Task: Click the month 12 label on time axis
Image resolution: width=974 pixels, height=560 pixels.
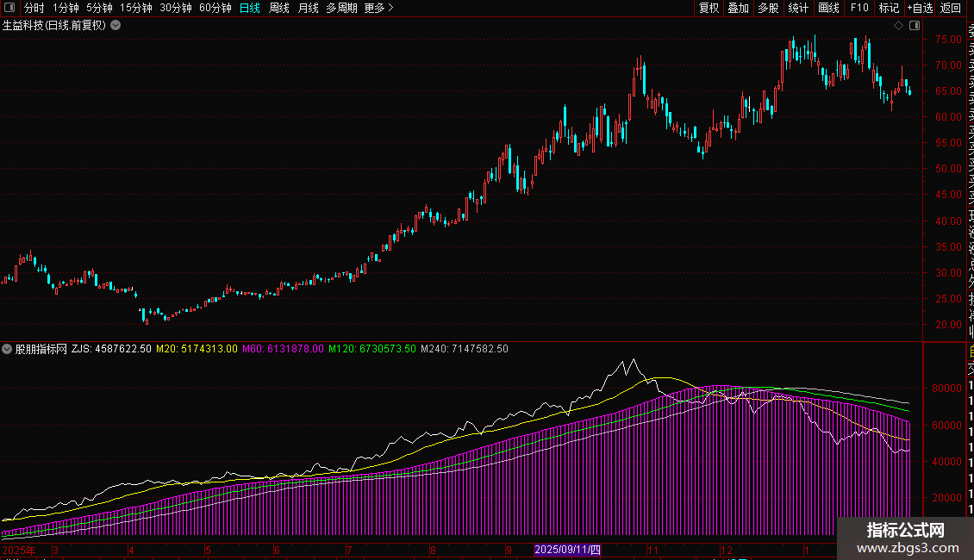Action: [x=726, y=550]
